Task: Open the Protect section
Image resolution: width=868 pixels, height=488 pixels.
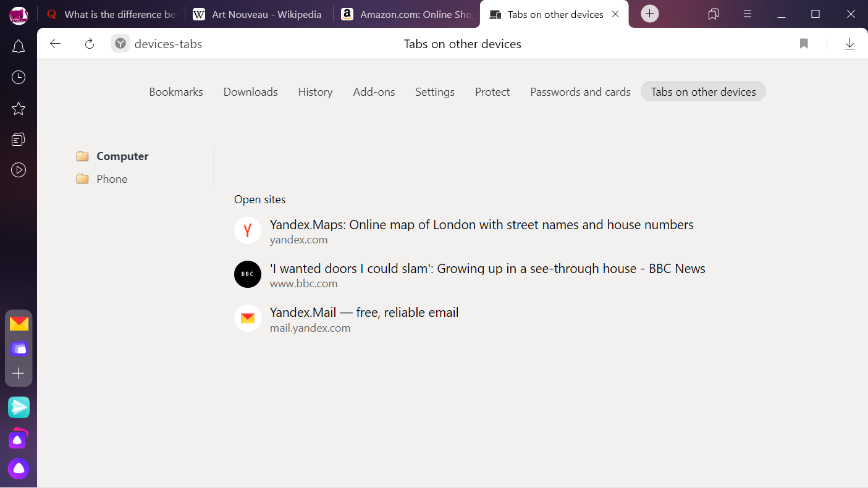Action: pyautogui.click(x=492, y=92)
